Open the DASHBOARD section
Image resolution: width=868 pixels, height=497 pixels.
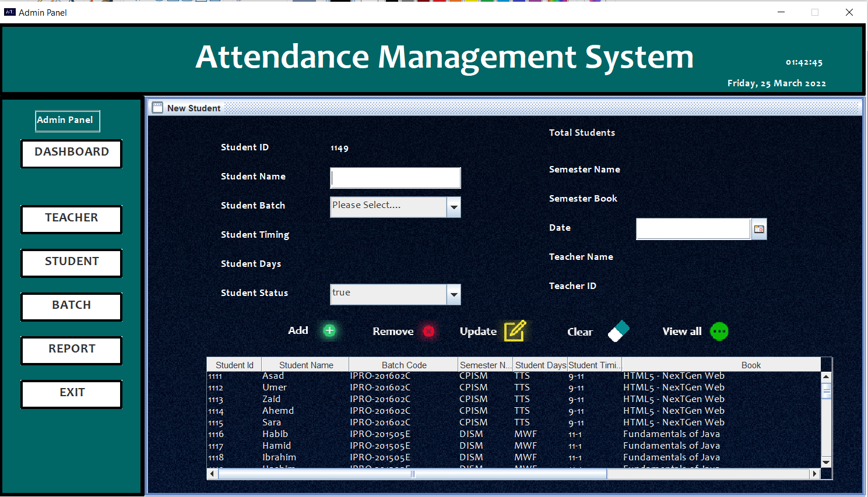click(72, 153)
